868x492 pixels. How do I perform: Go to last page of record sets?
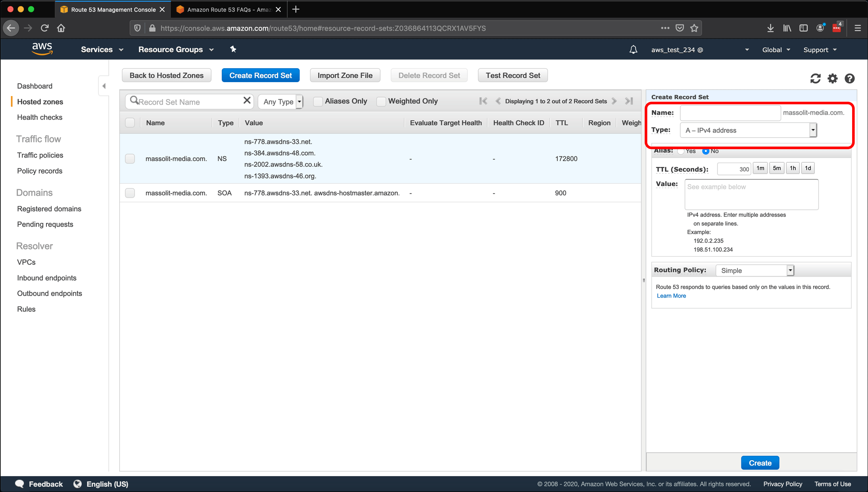[x=629, y=101]
